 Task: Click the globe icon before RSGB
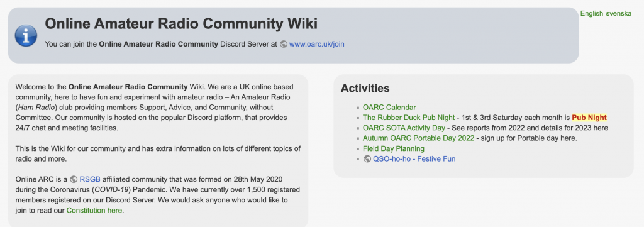pos(74,179)
